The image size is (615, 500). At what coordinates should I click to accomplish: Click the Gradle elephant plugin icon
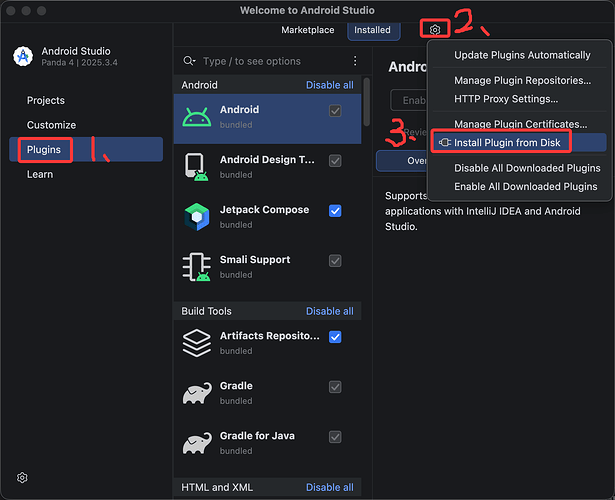pos(197,393)
